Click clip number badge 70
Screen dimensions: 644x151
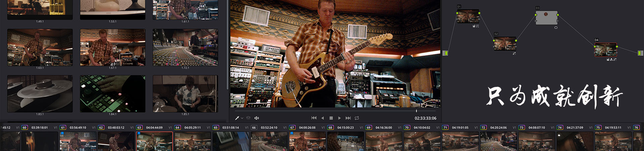pyautogui.click(x=407, y=128)
